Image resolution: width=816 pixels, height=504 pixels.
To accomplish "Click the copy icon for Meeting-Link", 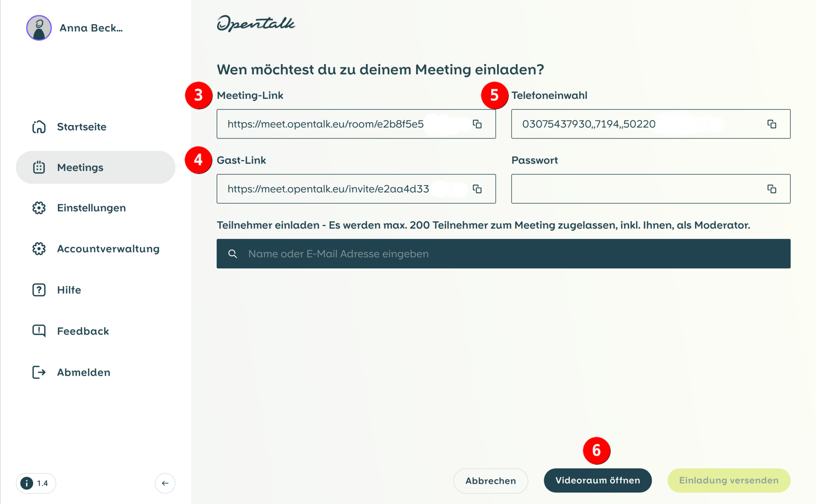I will (479, 124).
